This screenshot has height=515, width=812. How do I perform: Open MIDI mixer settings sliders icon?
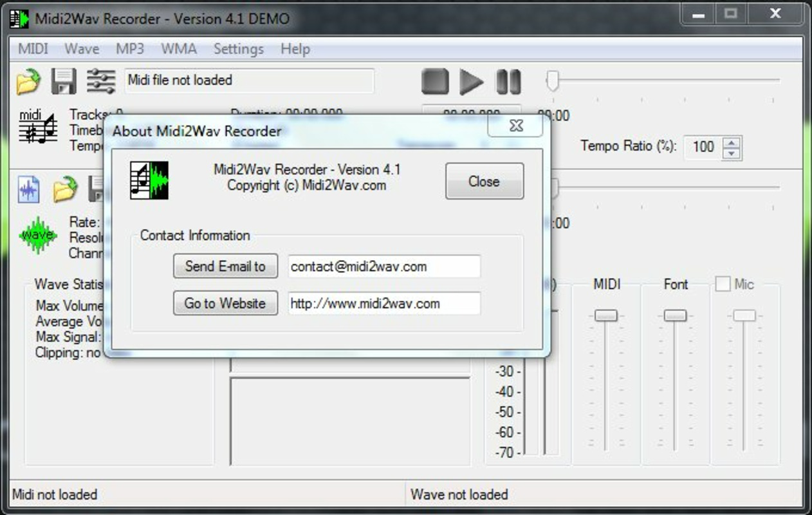(101, 82)
